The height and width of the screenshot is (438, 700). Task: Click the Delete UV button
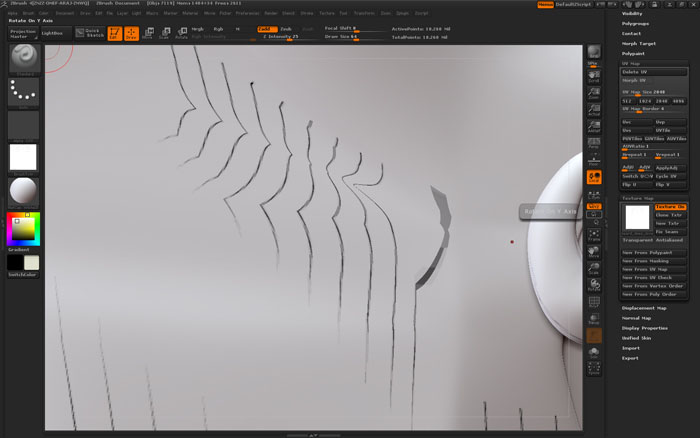[654, 72]
